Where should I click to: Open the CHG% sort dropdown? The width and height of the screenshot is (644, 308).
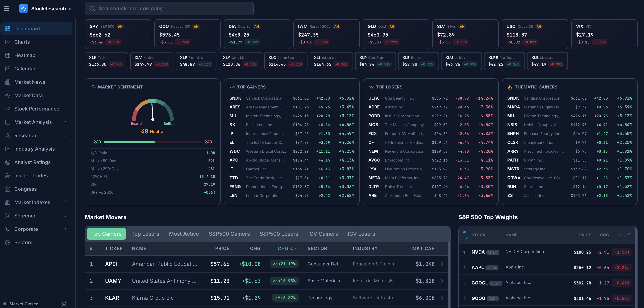click(x=287, y=248)
